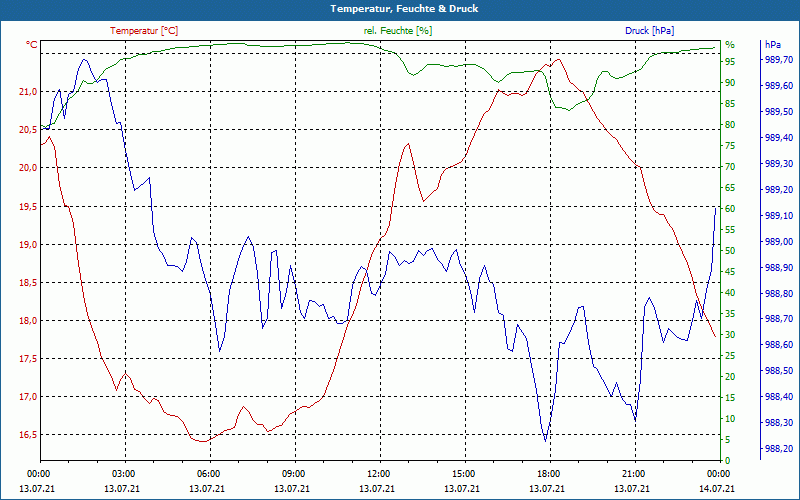The width and height of the screenshot is (800, 500).
Task: Click the red "°C" axis unit label
Action: pyautogui.click(x=32, y=45)
